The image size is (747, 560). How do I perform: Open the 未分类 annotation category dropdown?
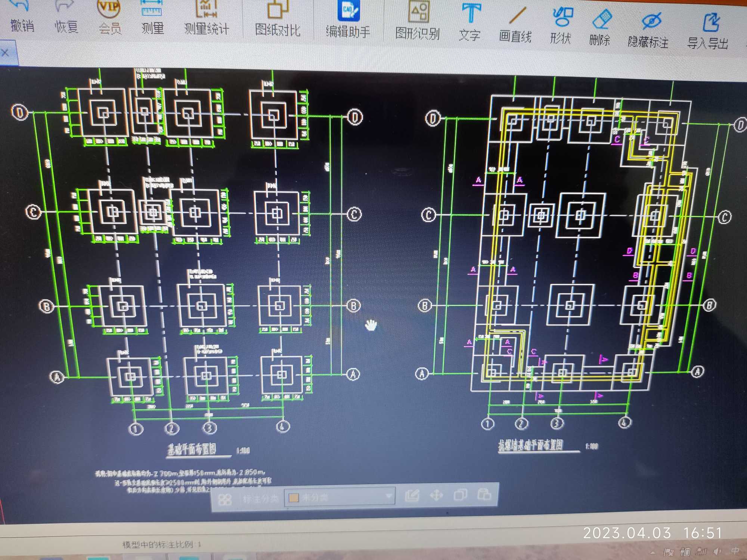point(340,497)
